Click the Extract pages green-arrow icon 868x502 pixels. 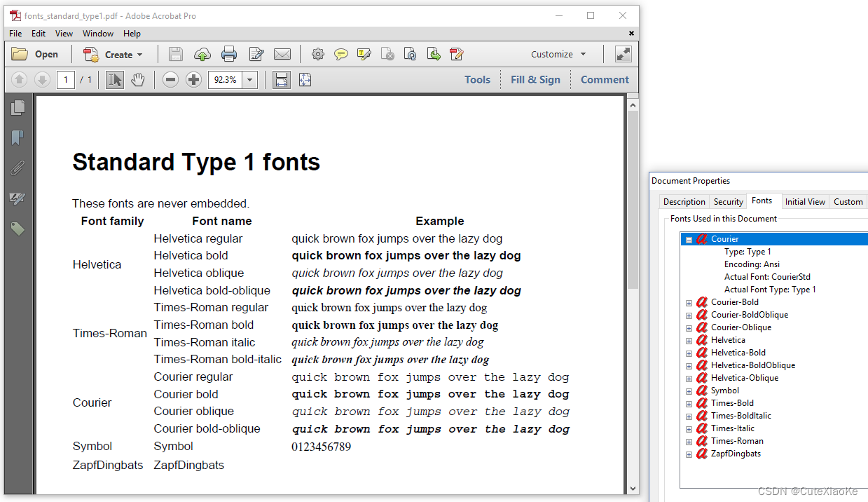pos(434,54)
